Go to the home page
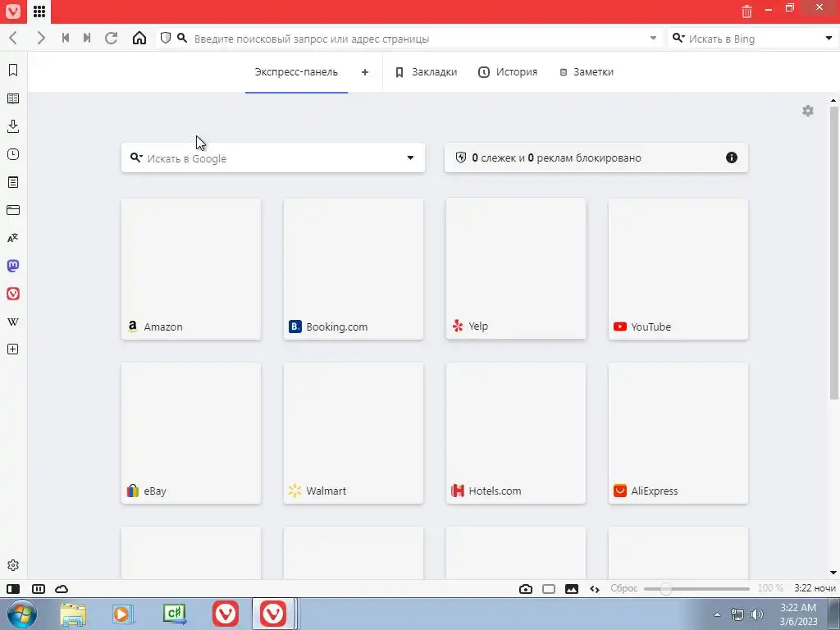 [x=139, y=38]
